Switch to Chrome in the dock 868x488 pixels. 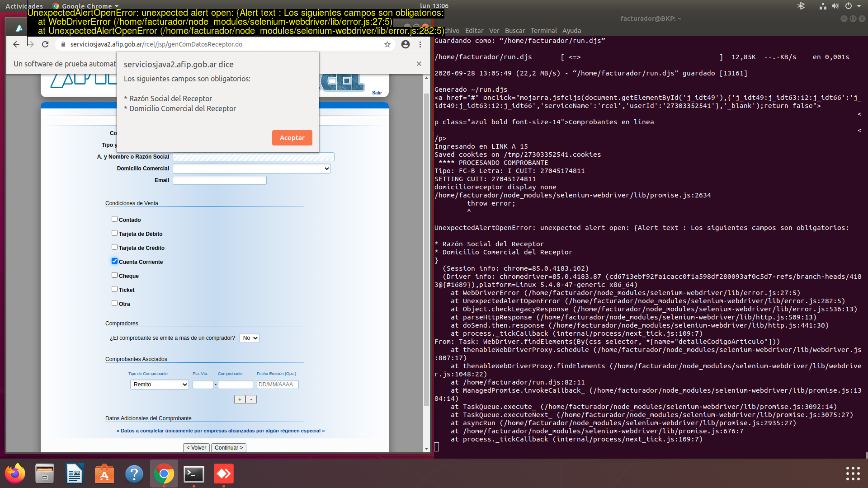[164, 474]
